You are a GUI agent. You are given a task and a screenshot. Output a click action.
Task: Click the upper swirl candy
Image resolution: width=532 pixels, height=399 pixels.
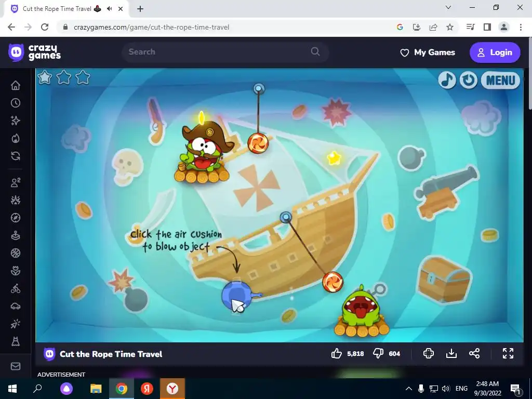[258, 142]
